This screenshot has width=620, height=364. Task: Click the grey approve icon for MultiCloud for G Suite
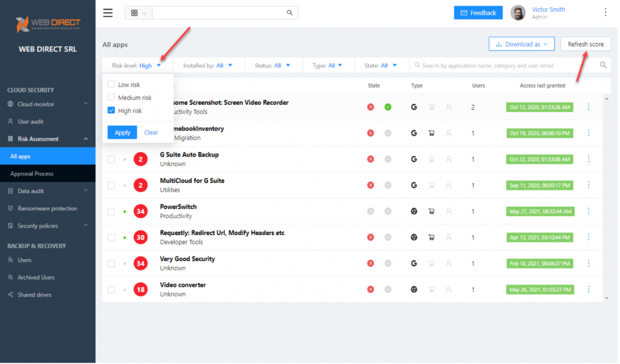389,185
